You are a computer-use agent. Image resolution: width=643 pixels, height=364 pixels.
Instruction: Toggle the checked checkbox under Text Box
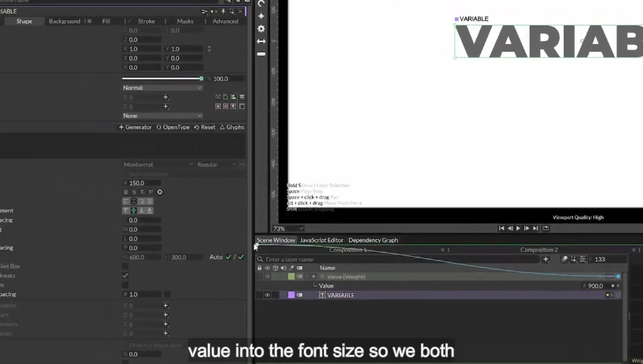click(125, 276)
